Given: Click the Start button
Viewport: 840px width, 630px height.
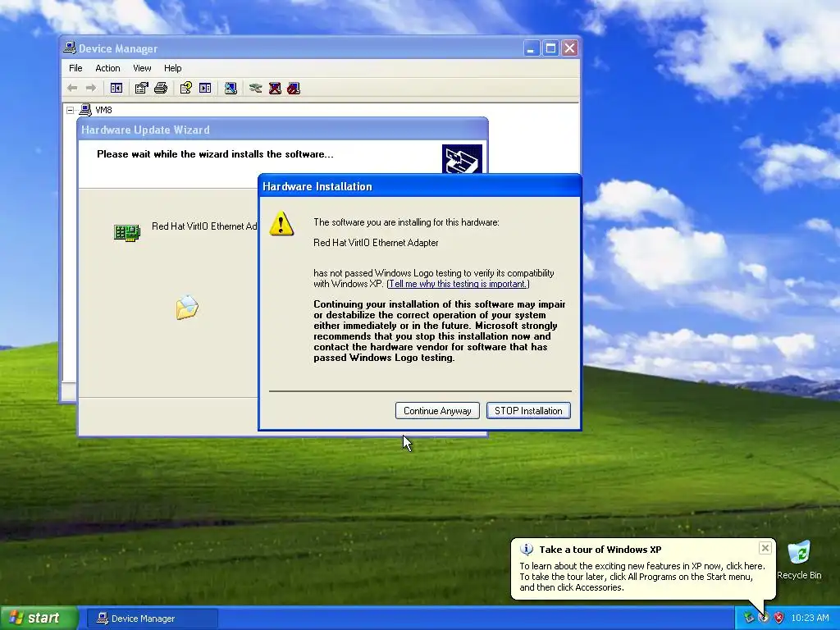Looking at the screenshot, I should (x=39, y=618).
